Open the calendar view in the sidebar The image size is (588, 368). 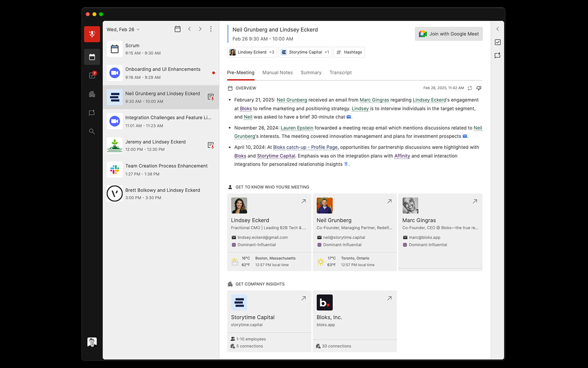pos(92,57)
